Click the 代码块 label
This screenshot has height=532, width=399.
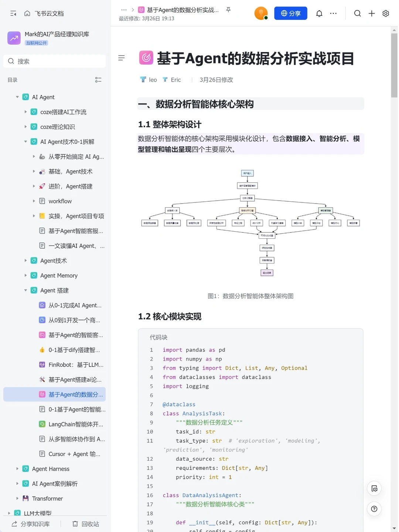(158, 337)
